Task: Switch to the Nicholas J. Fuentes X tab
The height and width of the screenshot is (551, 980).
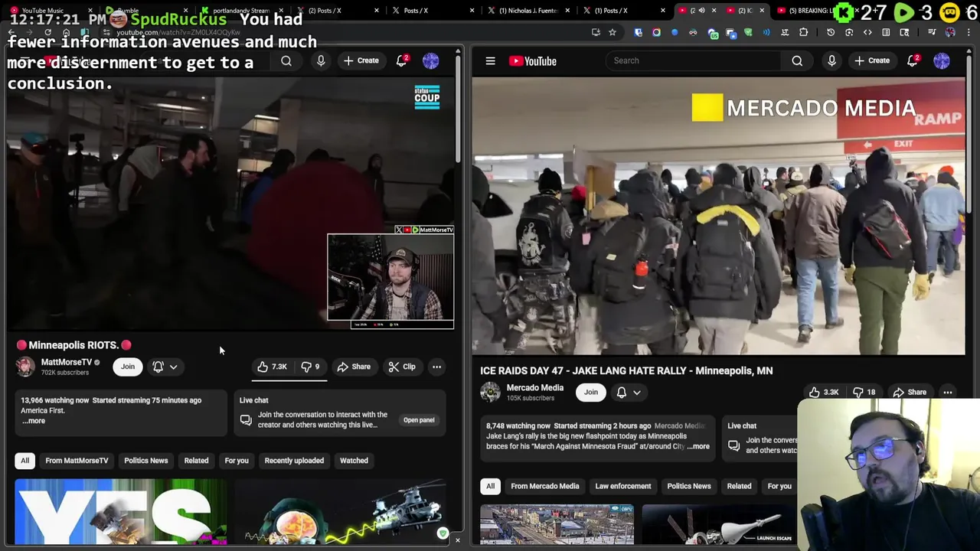Action: (527, 11)
